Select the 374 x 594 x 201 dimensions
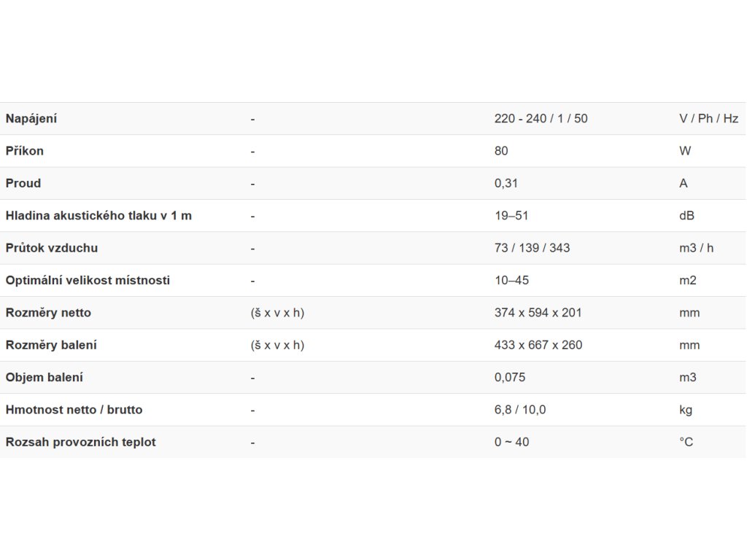Viewport: 747px width, 560px height. [x=538, y=313]
